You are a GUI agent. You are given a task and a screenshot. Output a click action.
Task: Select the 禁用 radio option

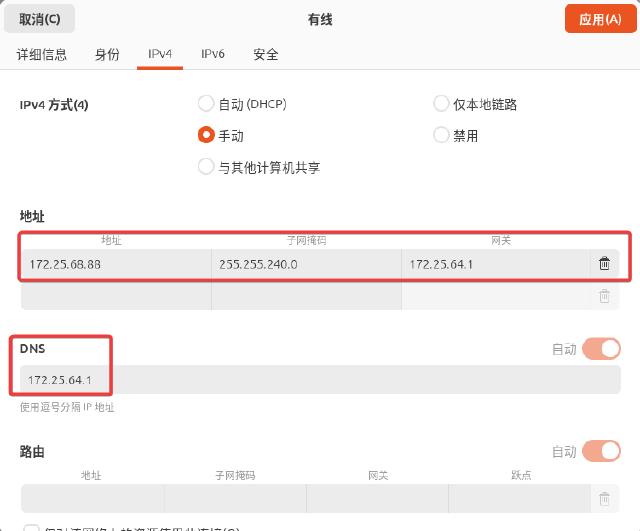441,135
